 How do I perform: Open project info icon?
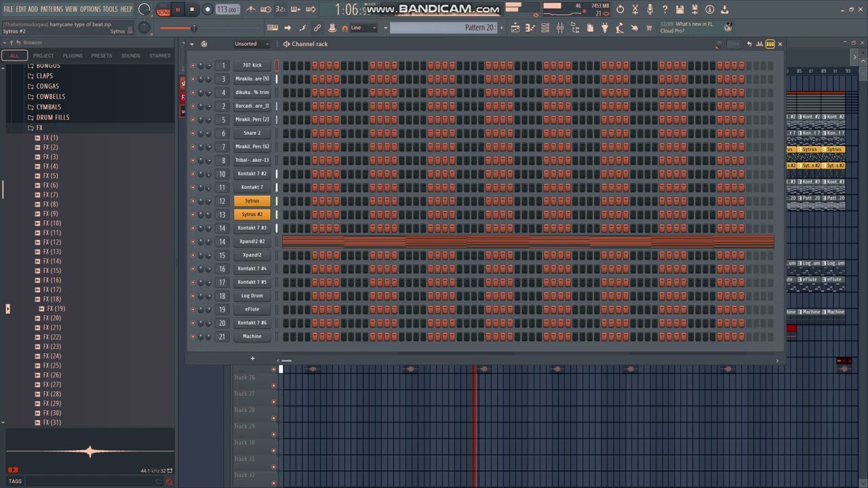click(709, 9)
